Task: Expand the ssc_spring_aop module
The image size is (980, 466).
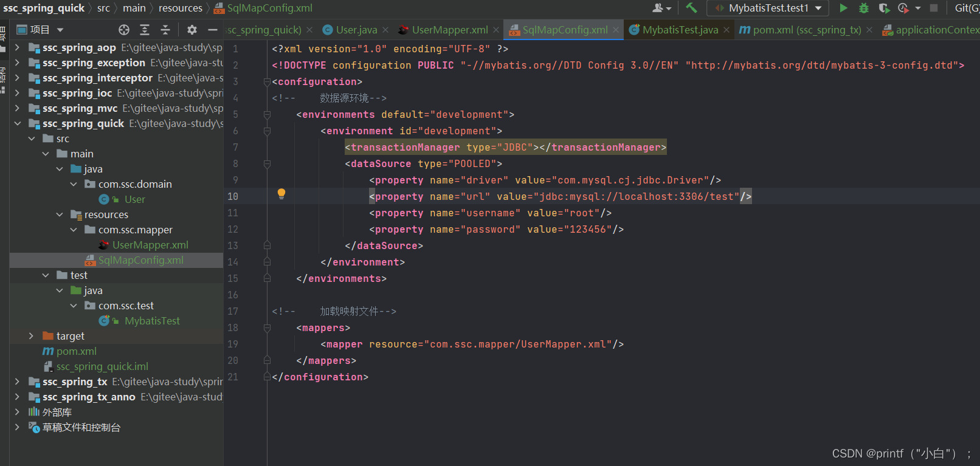Action: [x=17, y=47]
